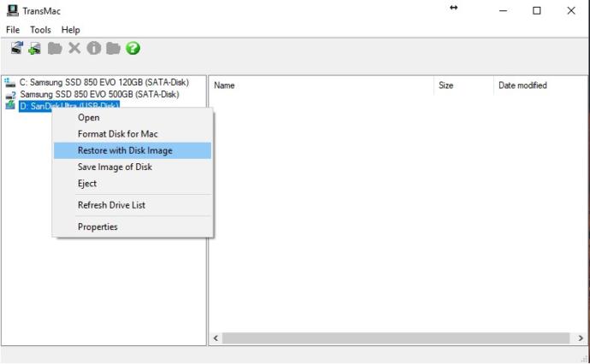Click the C: Samsung SSD drive icon

[x=10, y=82]
